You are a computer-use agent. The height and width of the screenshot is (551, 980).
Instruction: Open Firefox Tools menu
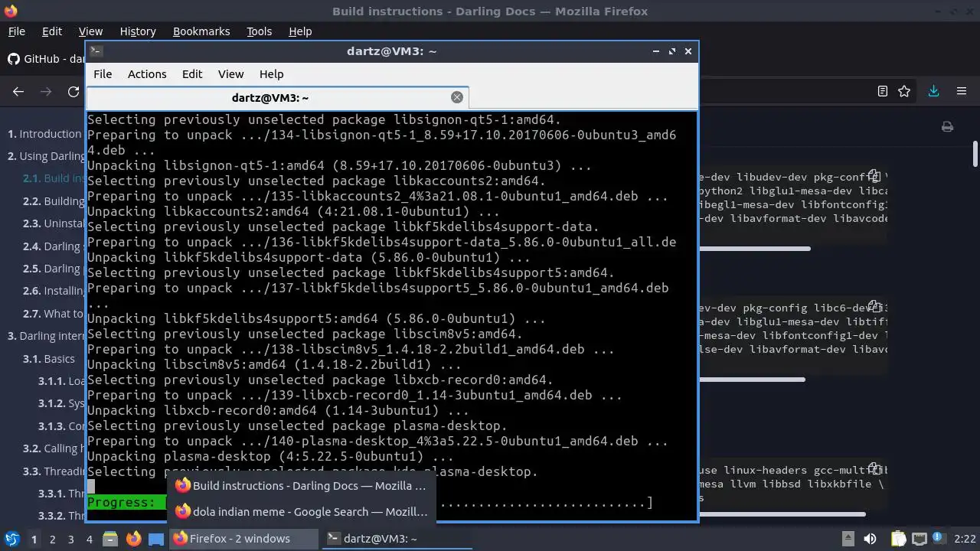pos(259,31)
